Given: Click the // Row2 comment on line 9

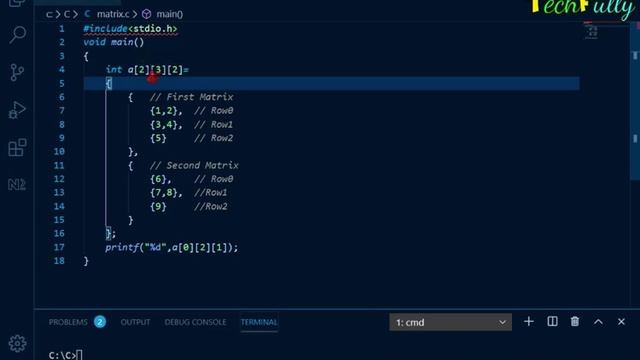Looking at the screenshot, I should [x=213, y=138].
